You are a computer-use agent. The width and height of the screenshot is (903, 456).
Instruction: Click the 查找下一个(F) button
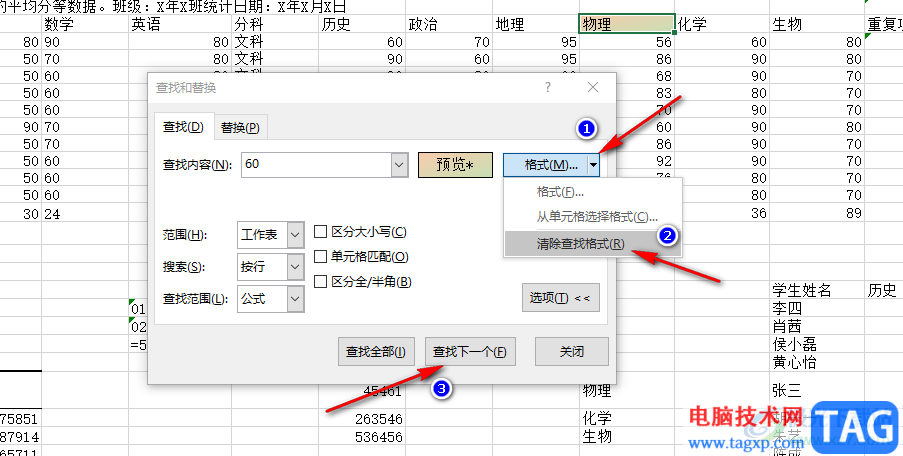pyautogui.click(x=470, y=351)
